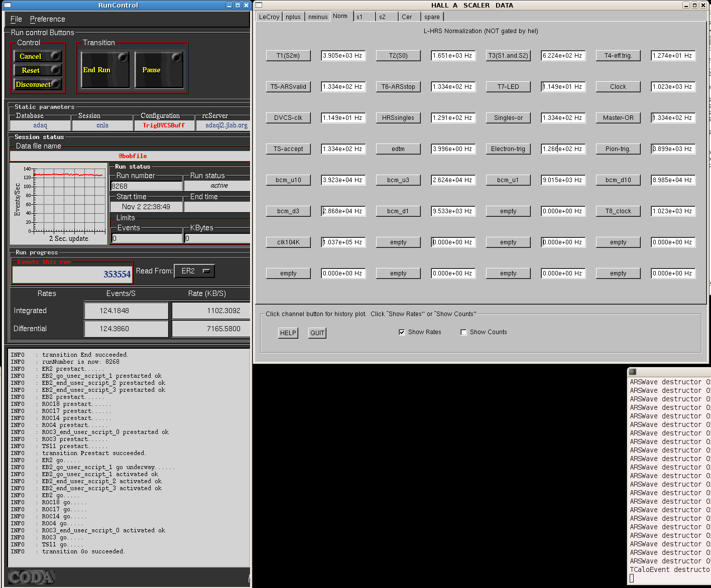The width and height of the screenshot is (711, 588).
Task: Click the terminal window menu icon
Action: 633,372
